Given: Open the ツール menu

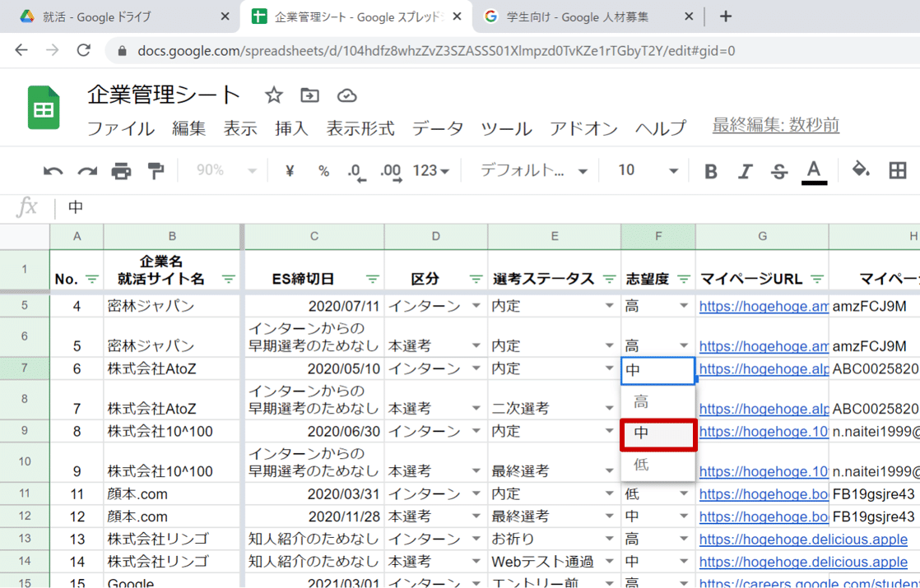Looking at the screenshot, I should click(x=506, y=128).
